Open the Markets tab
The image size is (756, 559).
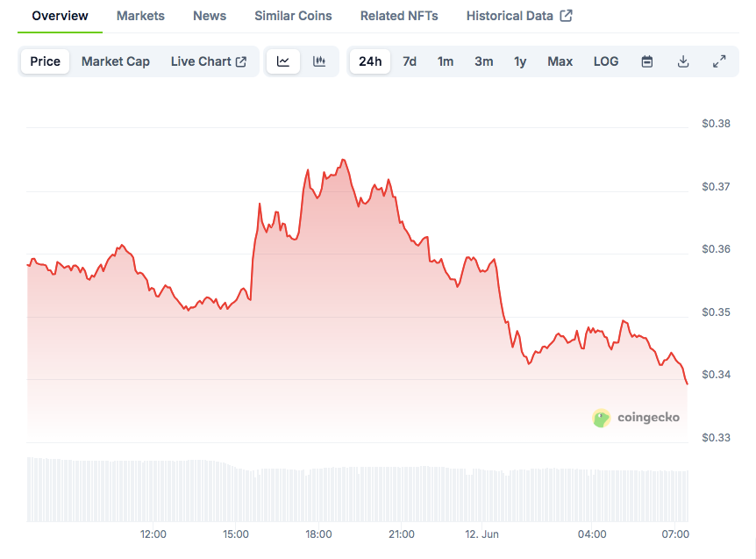(x=140, y=16)
